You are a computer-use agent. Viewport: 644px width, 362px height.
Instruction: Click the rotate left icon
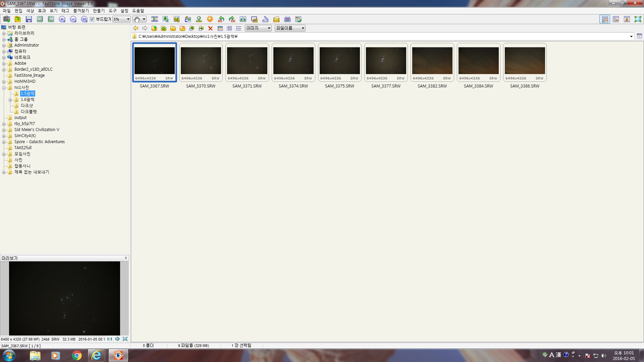pos(221,19)
